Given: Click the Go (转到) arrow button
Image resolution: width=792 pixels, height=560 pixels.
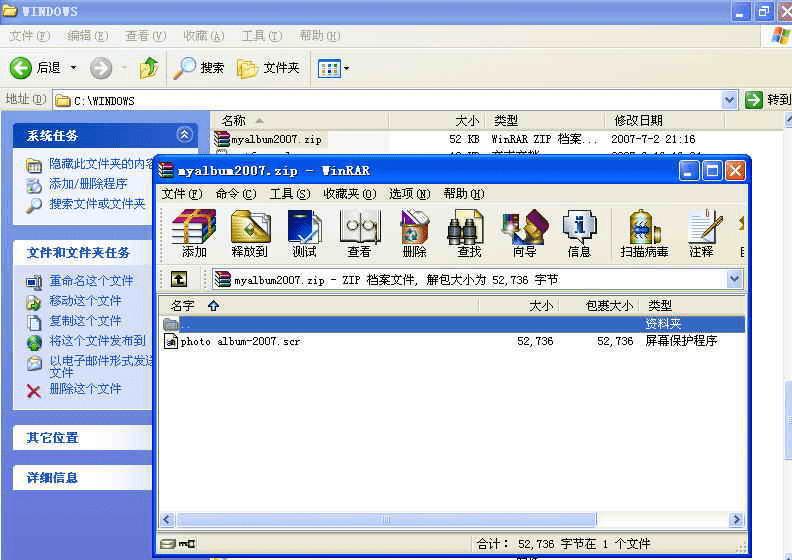Looking at the screenshot, I should [x=753, y=99].
